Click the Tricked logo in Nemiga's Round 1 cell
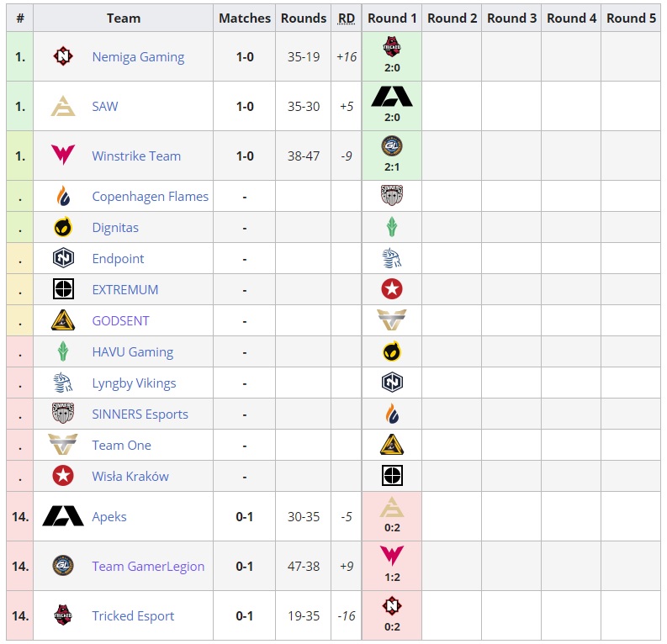 coord(392,47)
